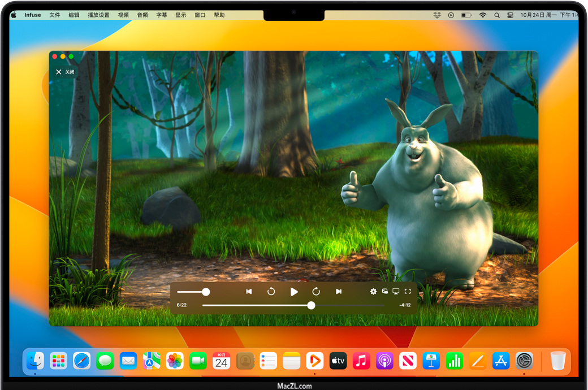Click the rewind circular arrow icon

[271, 292]
